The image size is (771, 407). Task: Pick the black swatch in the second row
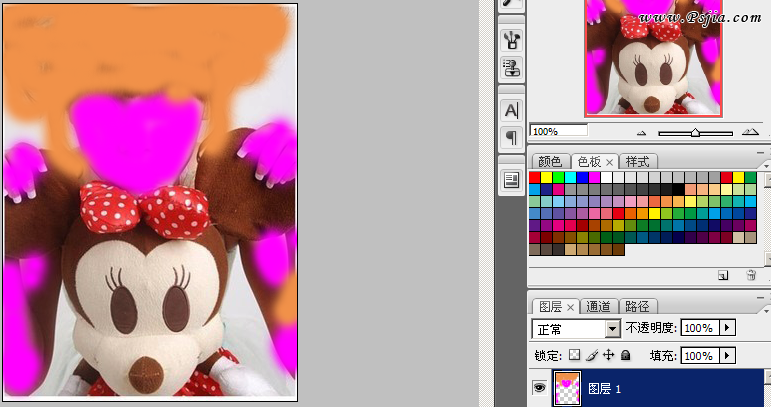click(x=679, y=189)
